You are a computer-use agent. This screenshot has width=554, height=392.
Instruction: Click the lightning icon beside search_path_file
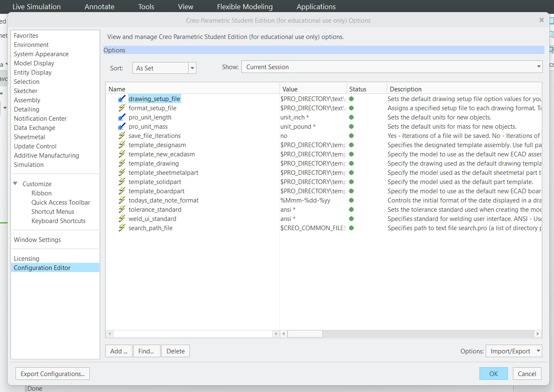122,228
